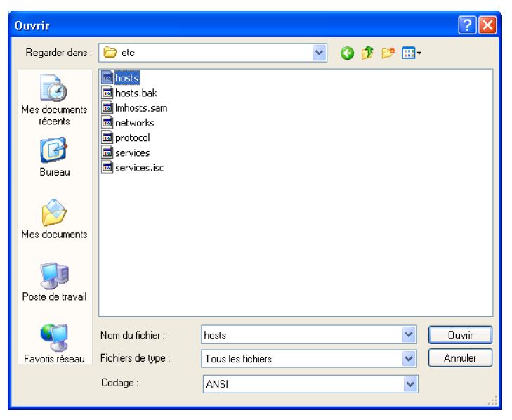Open the Mes documents sidebar location

pyautogui.click(x=54, y=219)
